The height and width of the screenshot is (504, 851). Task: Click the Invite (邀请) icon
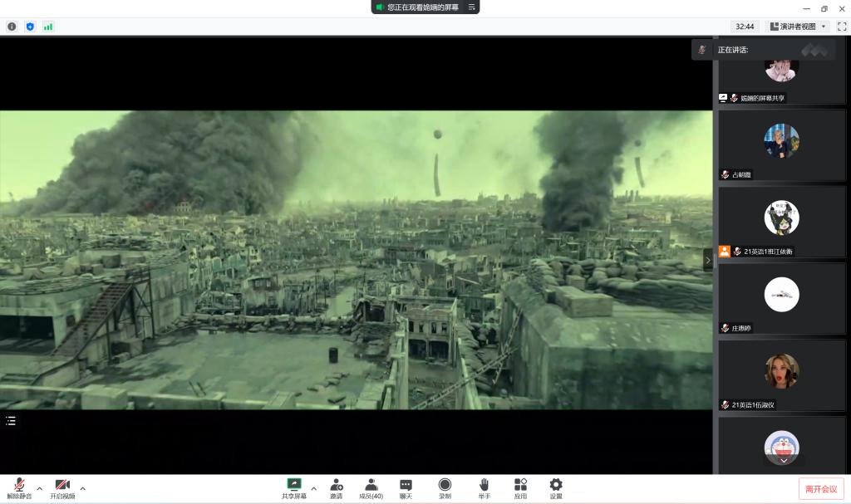336,487
